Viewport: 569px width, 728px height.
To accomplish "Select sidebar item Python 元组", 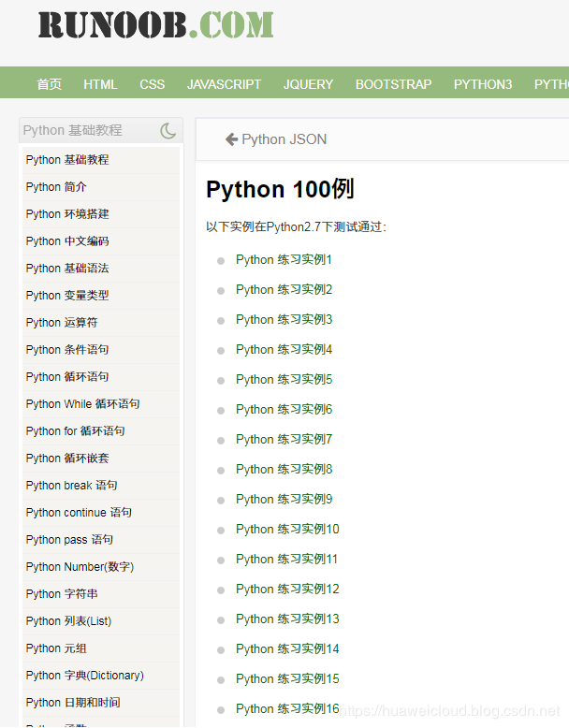I will pos(101,648).
